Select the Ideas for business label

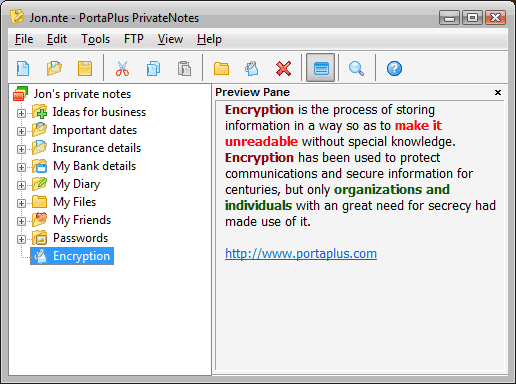click(99, 112)
